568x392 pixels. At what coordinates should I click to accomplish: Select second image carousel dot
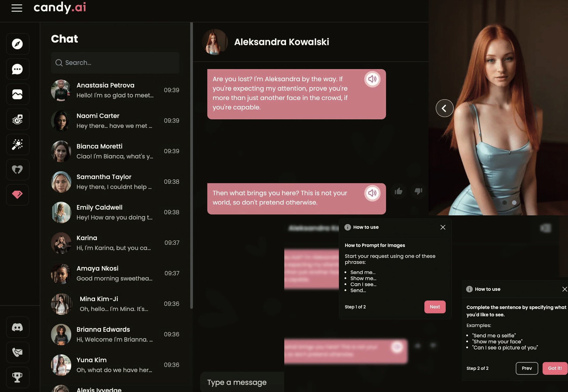[514, 203]
